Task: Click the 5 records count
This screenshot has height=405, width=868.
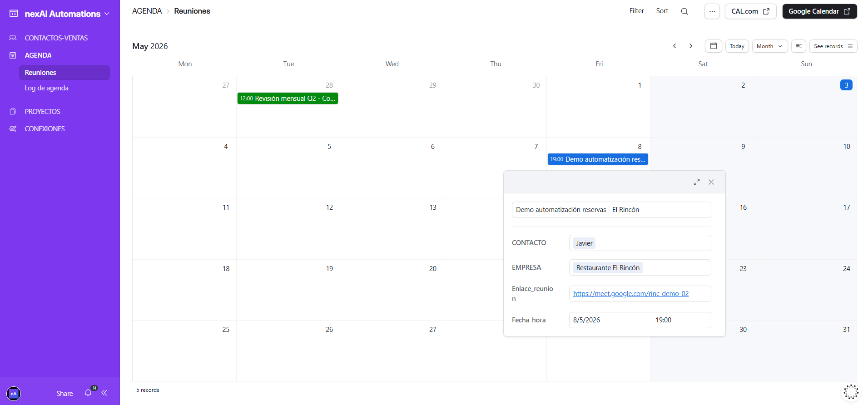Action: (148, 390)
